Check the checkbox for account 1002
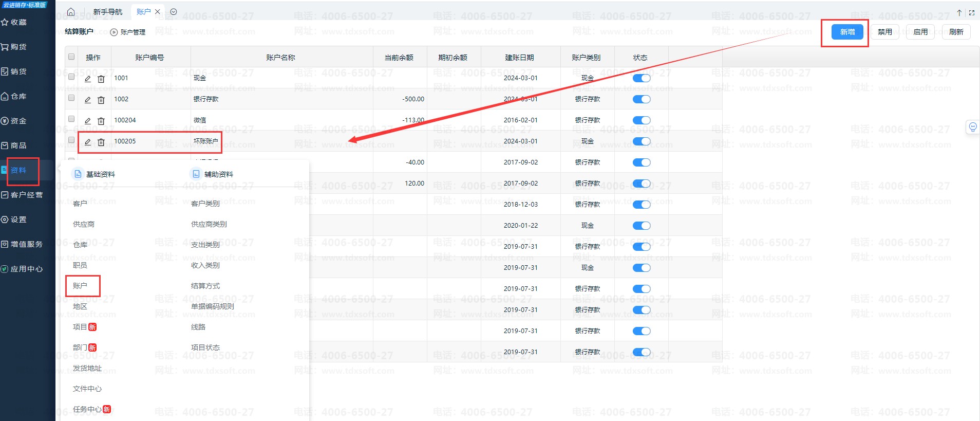Screen dimensions: 980x421 coord(71,98)
